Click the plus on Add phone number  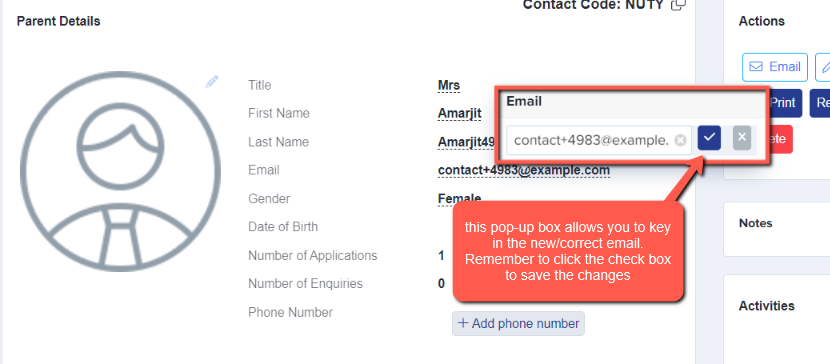click(x=463, y=323)
